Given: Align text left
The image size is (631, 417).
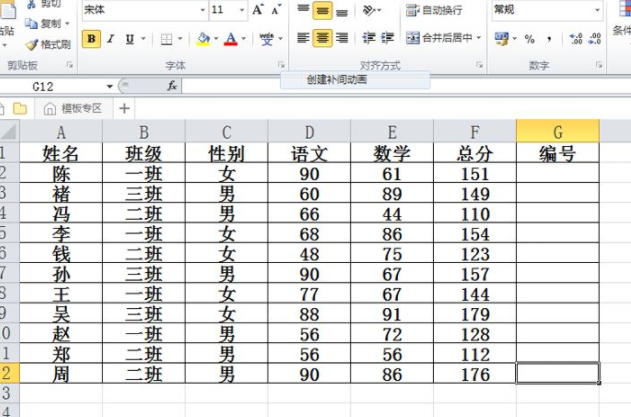Looking at the screenshot, I should (x=303, y=38).
